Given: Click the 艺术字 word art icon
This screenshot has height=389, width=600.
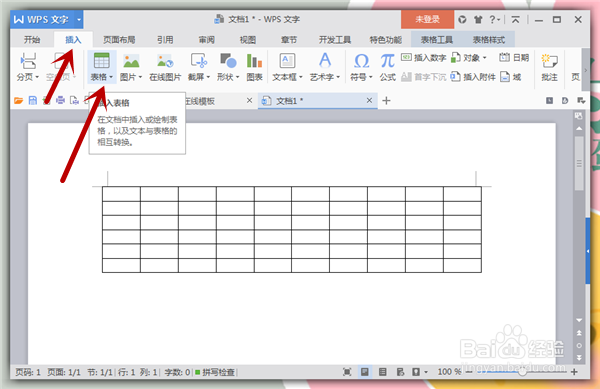Looking at the screenshot, I should click(324, 61).
